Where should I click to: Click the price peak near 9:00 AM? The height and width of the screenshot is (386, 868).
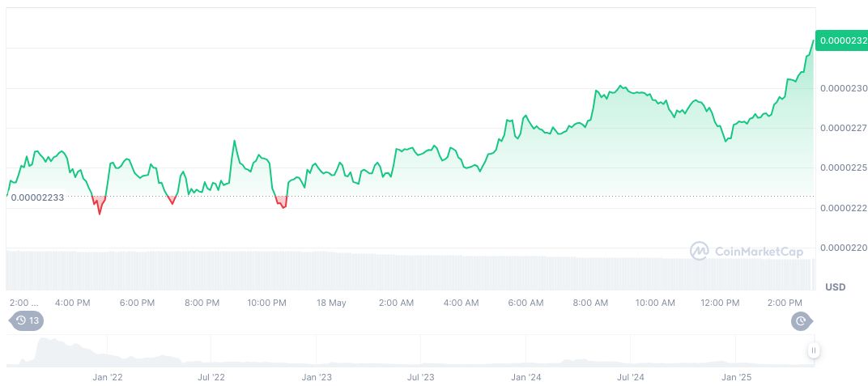pyautogui.click(x=620, y=85)
